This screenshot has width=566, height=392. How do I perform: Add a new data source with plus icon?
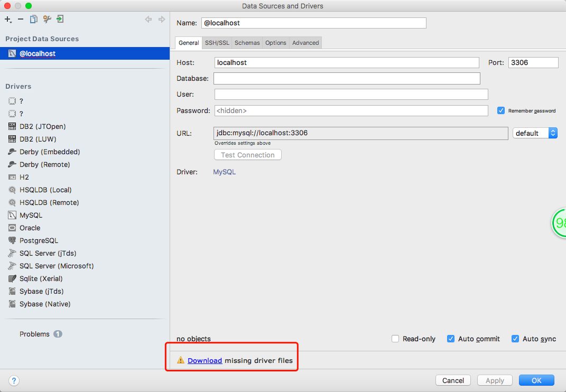coord(8,19)
